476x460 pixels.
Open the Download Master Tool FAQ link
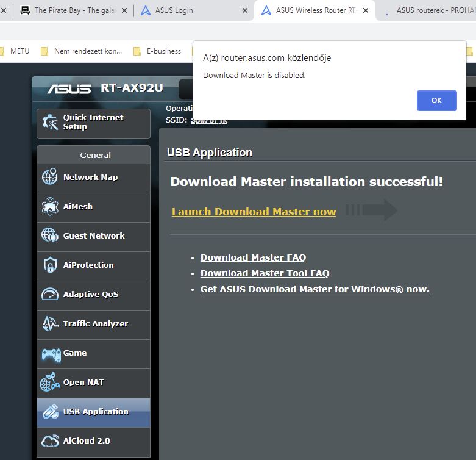pyautogui.click(x=265, y=273)
